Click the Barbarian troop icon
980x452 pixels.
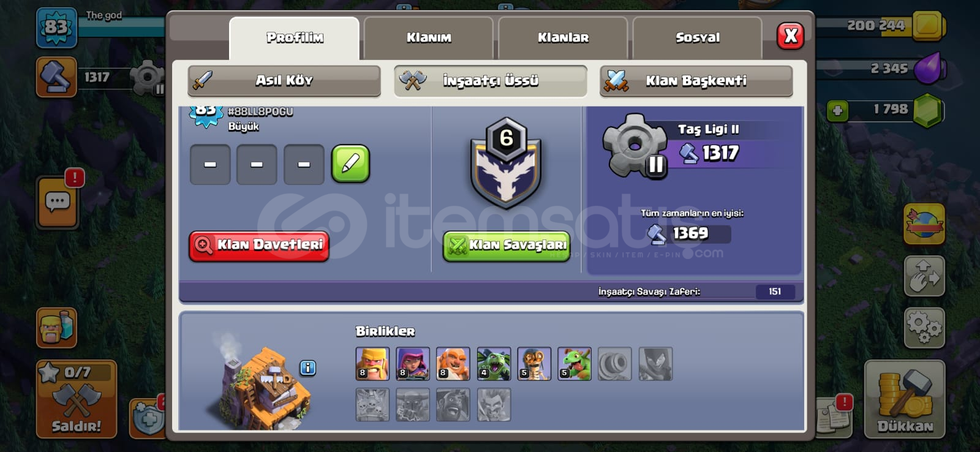tap(372, 364)
